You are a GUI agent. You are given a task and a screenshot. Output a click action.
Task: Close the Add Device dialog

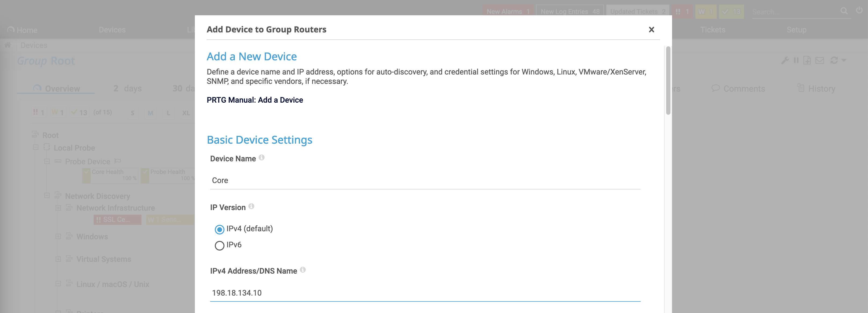(651, 30)
